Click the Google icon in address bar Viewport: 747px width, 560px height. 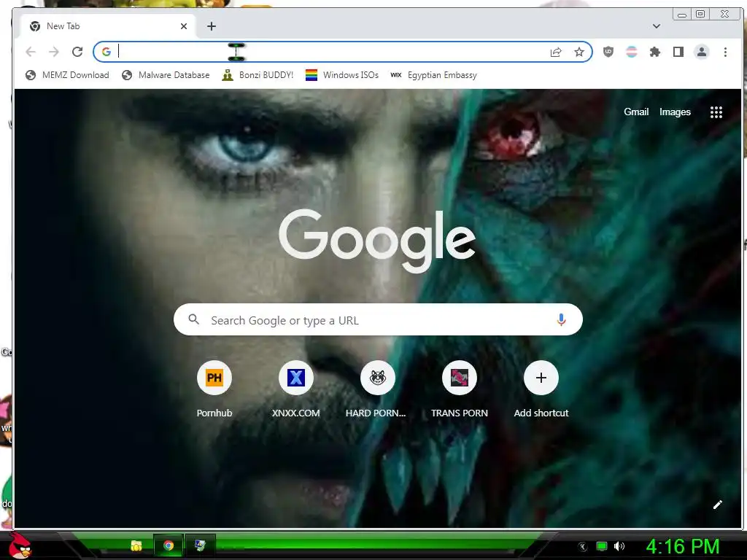107,52
